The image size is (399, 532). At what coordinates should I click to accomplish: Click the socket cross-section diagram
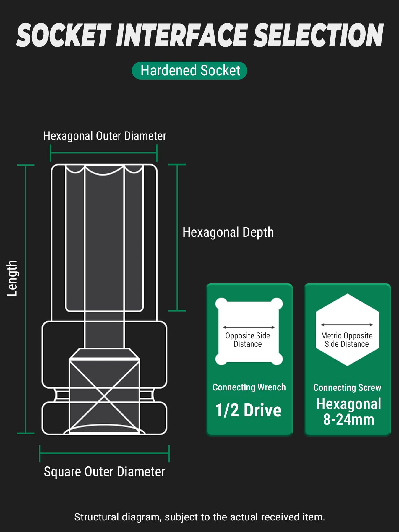(x=104, y=299)
